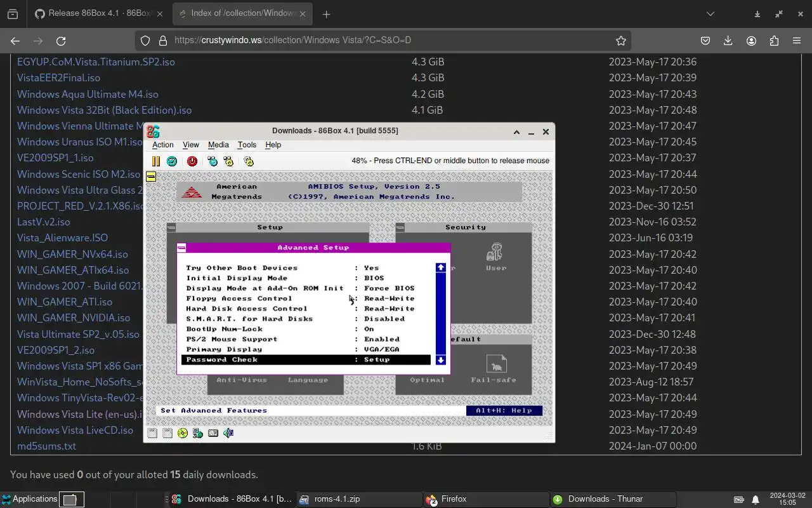Switch to Downloads - Thunar taskbar window
Viewport: 812px width, 508px height.
[x=612, y=499]
